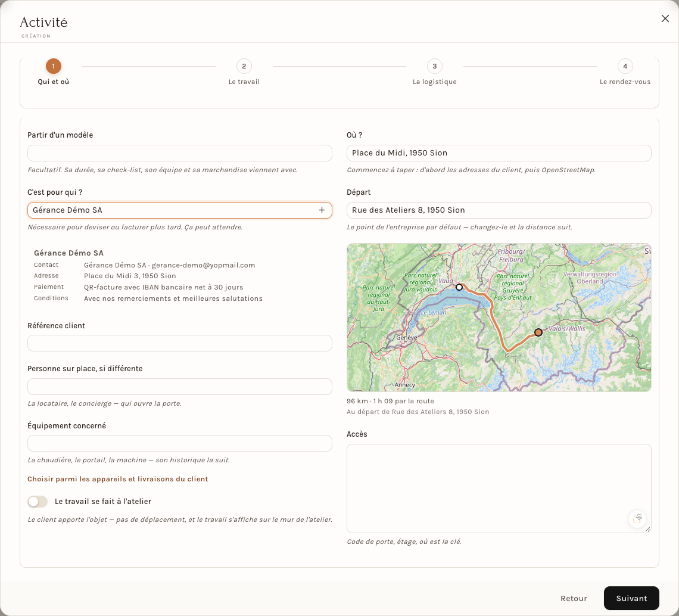The image size is (679, 616).
Task: Open the Partir d'un modèle field
Action: [x=180, y=153]
